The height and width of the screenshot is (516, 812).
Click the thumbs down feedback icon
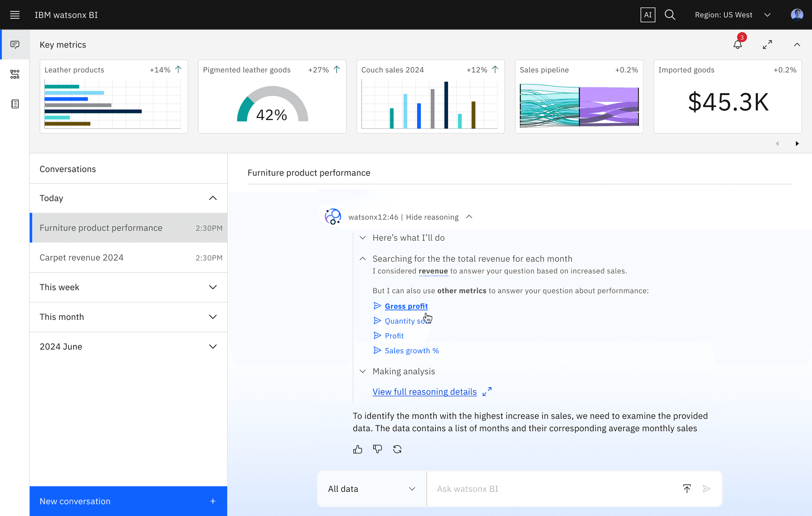377,449
